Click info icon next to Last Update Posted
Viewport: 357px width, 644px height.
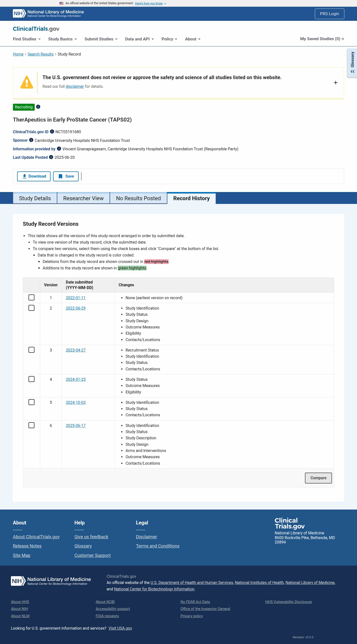51,157
